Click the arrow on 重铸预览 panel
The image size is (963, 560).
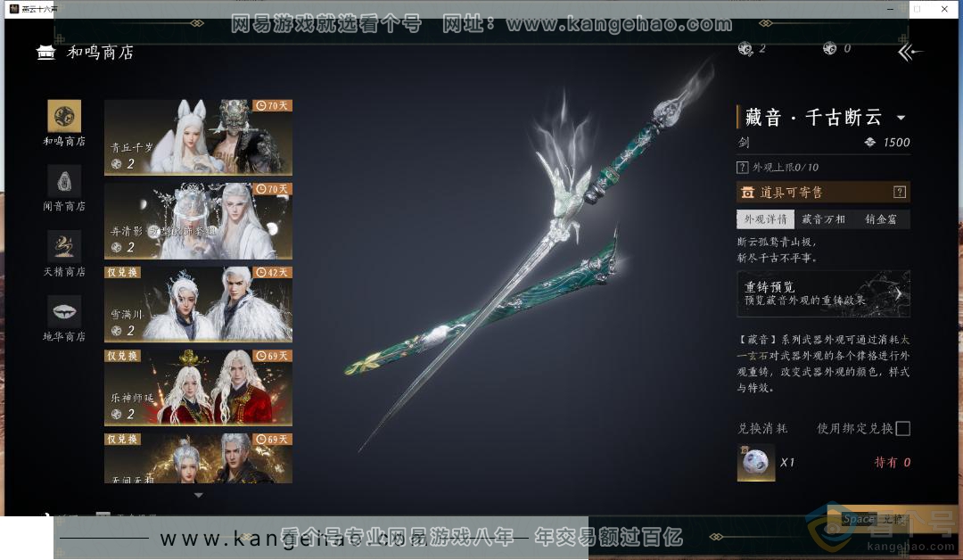(x=899, y=293)
